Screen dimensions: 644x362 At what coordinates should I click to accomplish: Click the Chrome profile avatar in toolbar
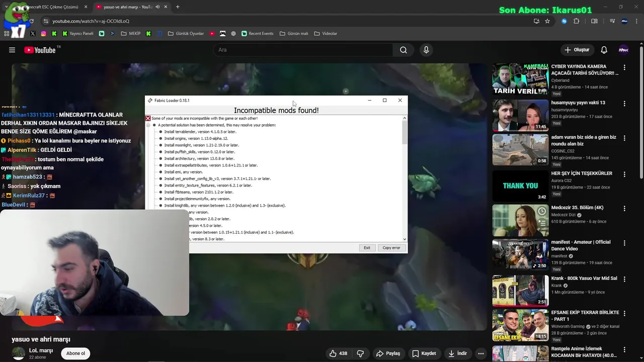tap(624, 21)
